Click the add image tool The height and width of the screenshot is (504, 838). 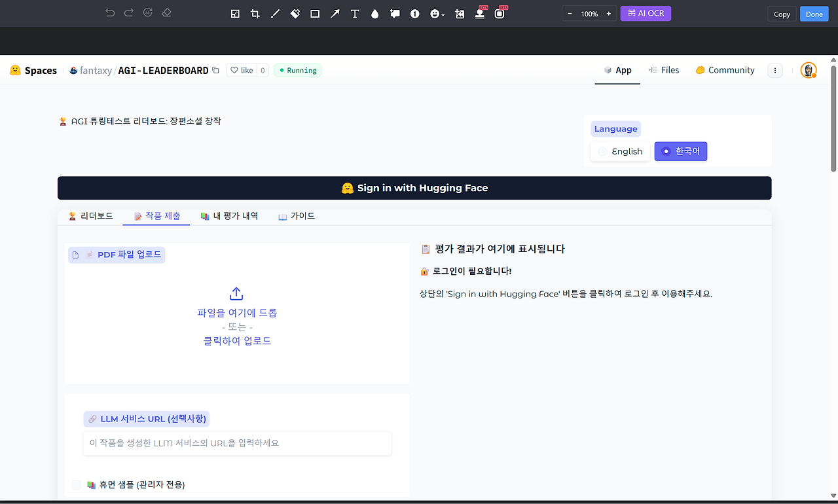click(x=460, y=14)
